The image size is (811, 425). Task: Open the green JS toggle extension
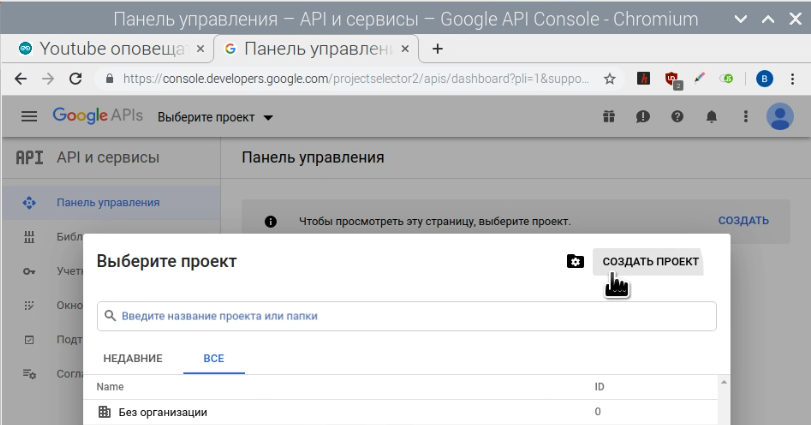726,79
